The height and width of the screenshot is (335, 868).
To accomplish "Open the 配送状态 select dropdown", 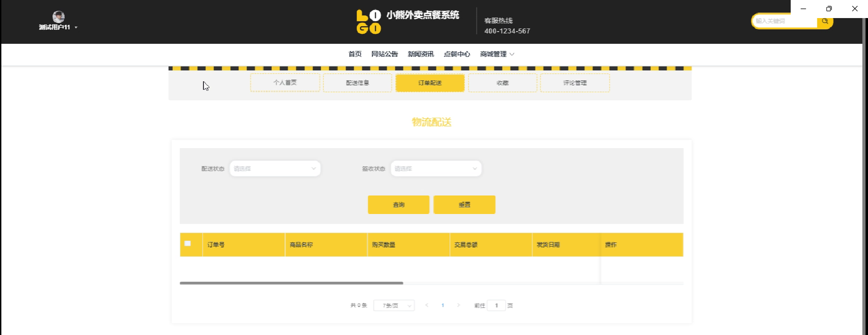I will 275,168.
